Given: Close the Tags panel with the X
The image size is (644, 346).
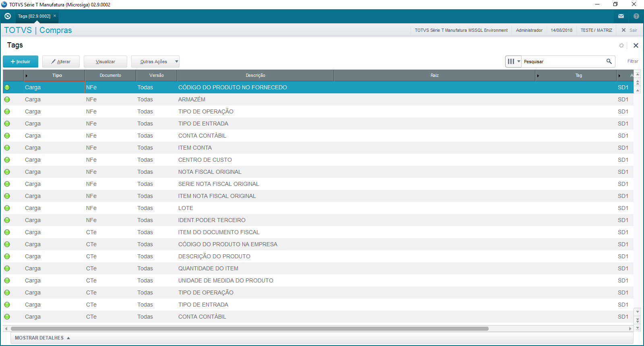Looking at the screenshot, I should 636,45.
